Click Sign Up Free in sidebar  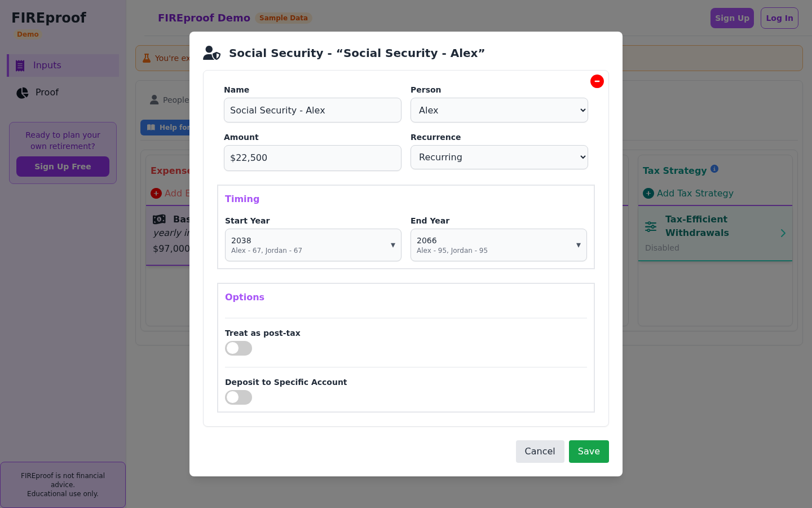tap(63, 167)
